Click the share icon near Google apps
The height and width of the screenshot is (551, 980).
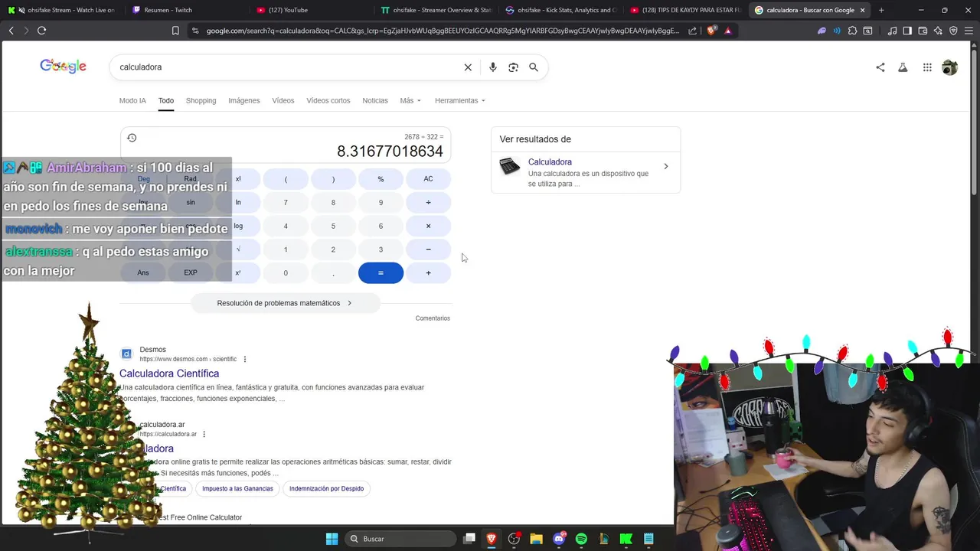point(880,67)
